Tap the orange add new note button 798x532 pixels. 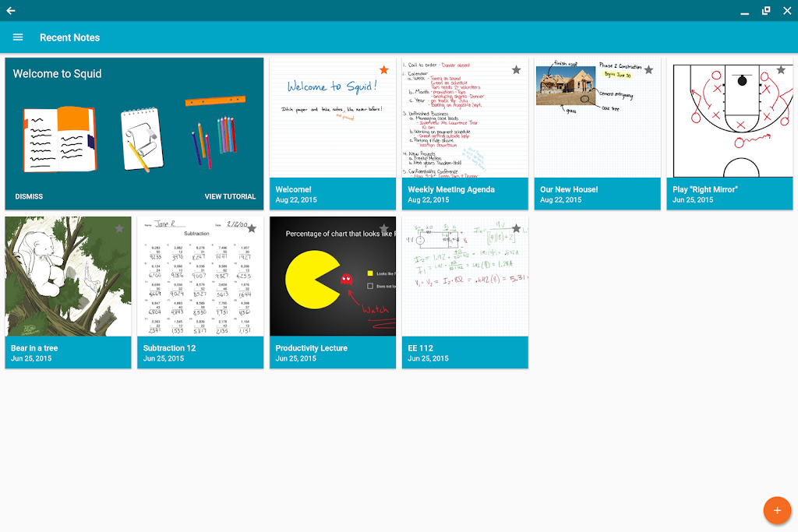tap(776, 510)
